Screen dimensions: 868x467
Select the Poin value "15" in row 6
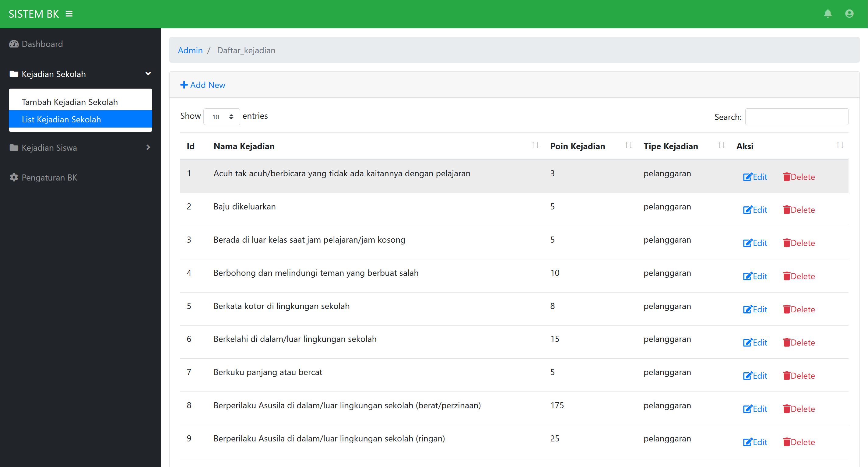tap(555, 339)
